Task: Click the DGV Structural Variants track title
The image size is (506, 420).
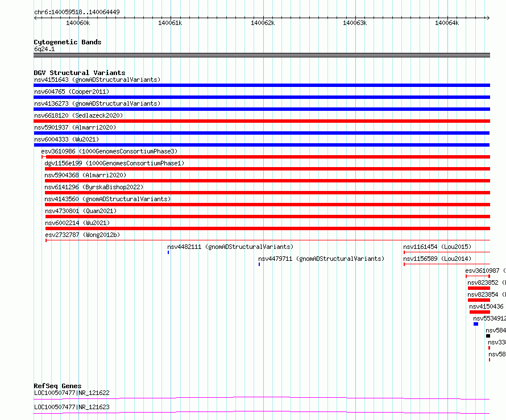Action: click(x=80, y=73)
